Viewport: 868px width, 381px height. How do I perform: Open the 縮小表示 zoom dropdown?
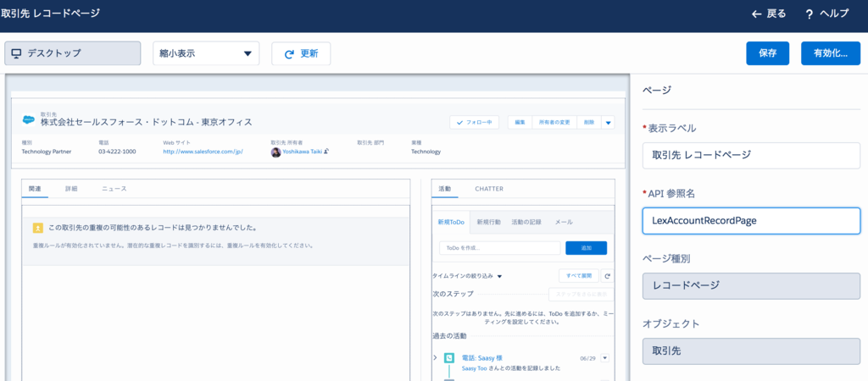tap(206, 53)
